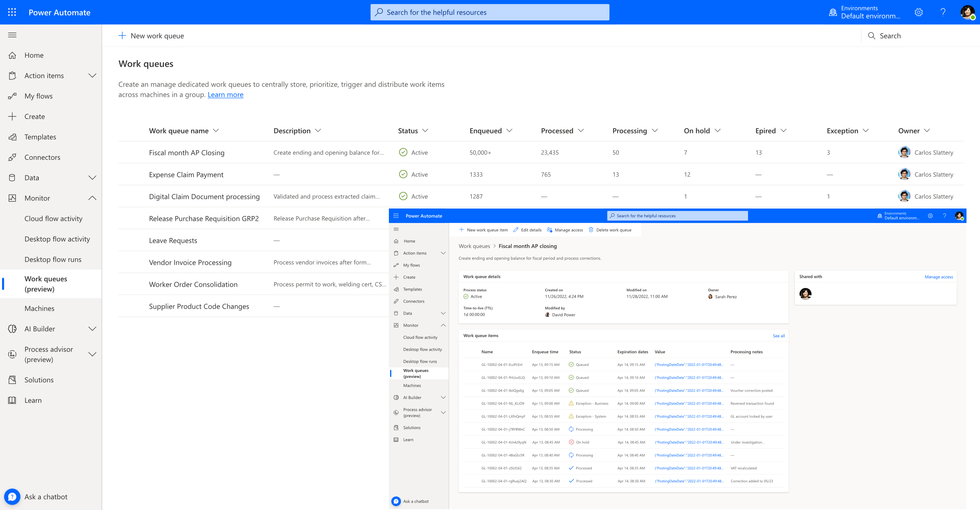Select Machines in the sidebar
This screenshot has height=510, width=980.
tap(39, 308)
